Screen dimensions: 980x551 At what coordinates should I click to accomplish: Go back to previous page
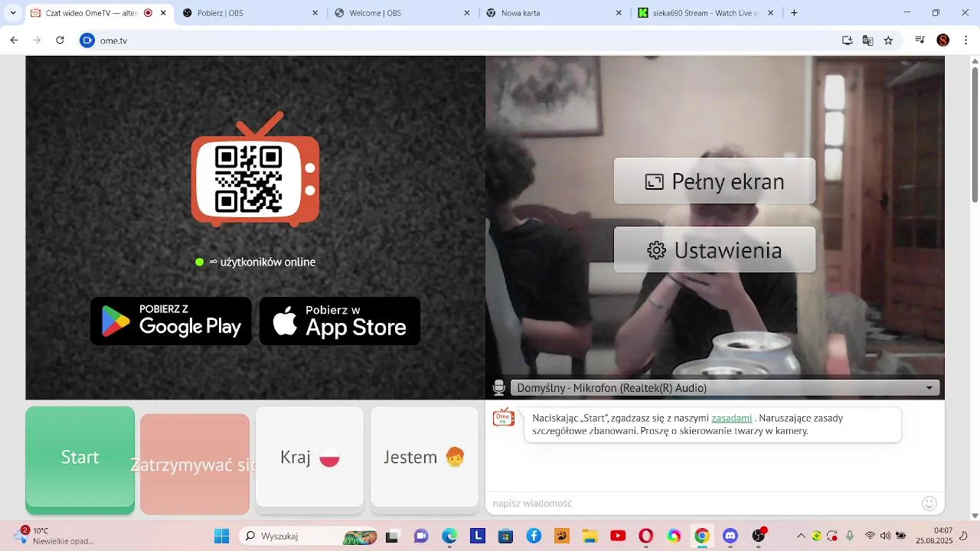14,41
